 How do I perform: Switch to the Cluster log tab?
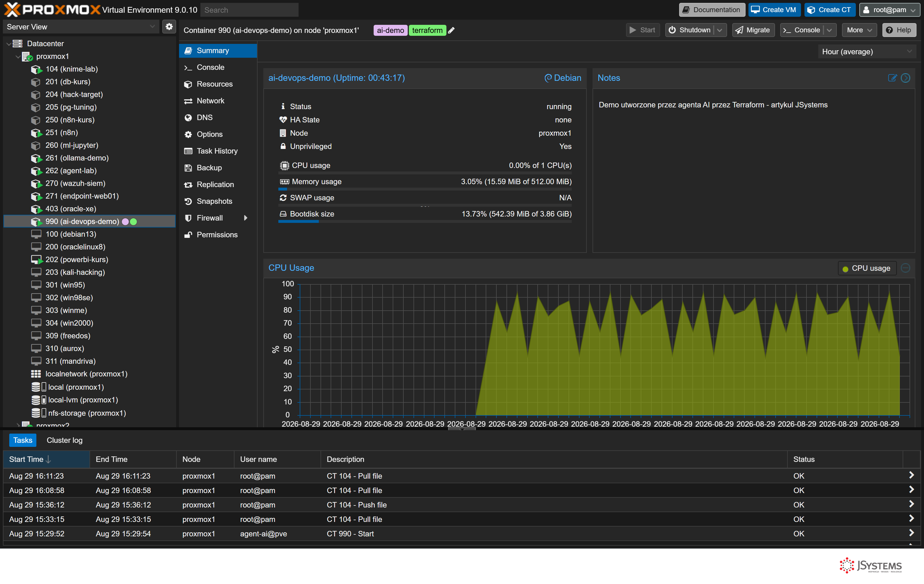coord(64,441)
